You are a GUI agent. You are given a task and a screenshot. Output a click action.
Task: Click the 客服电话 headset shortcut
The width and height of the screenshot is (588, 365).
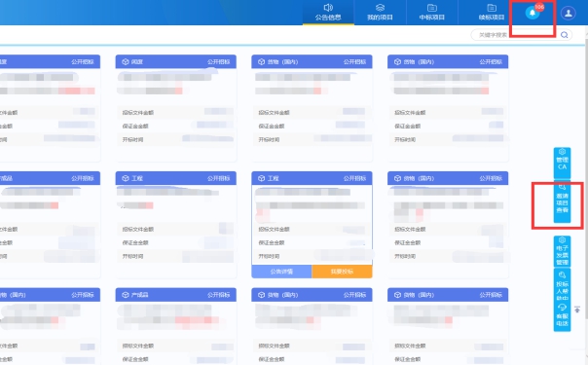pos(562,316)
